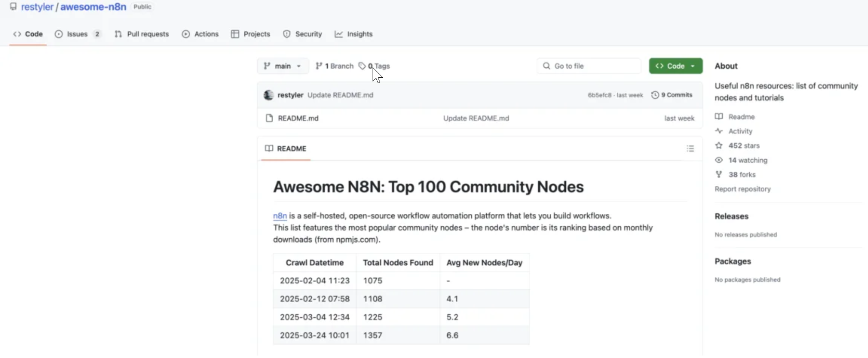
Task: Open the Actions tab
Action: point(200,34)
